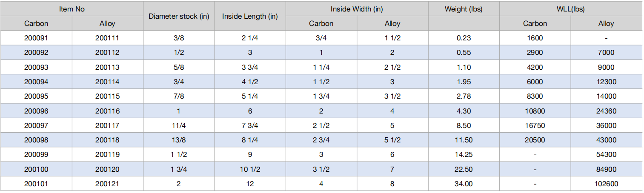Click alloy item number 200112
644x193 pixels.
tap(107, 53)
